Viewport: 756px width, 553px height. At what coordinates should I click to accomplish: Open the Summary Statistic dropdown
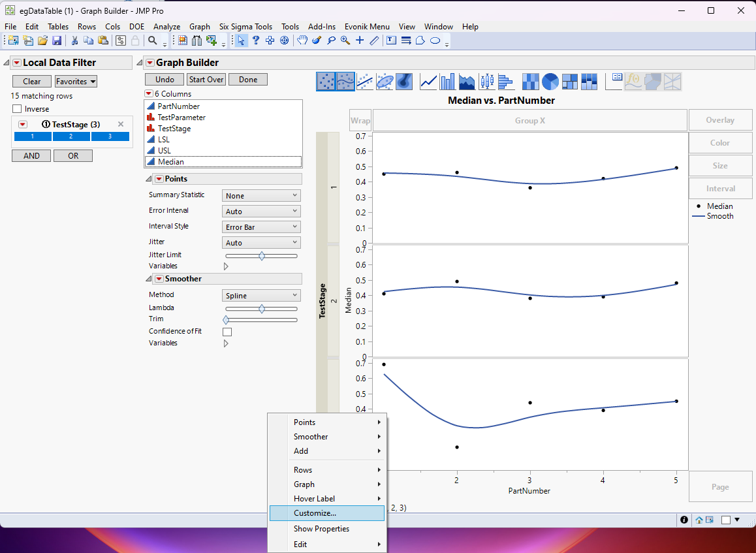261,195
